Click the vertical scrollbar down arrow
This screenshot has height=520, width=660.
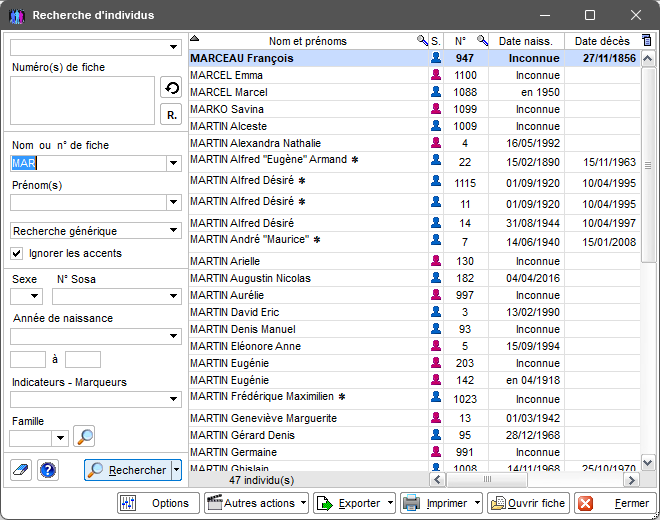(x=648, y=463)
